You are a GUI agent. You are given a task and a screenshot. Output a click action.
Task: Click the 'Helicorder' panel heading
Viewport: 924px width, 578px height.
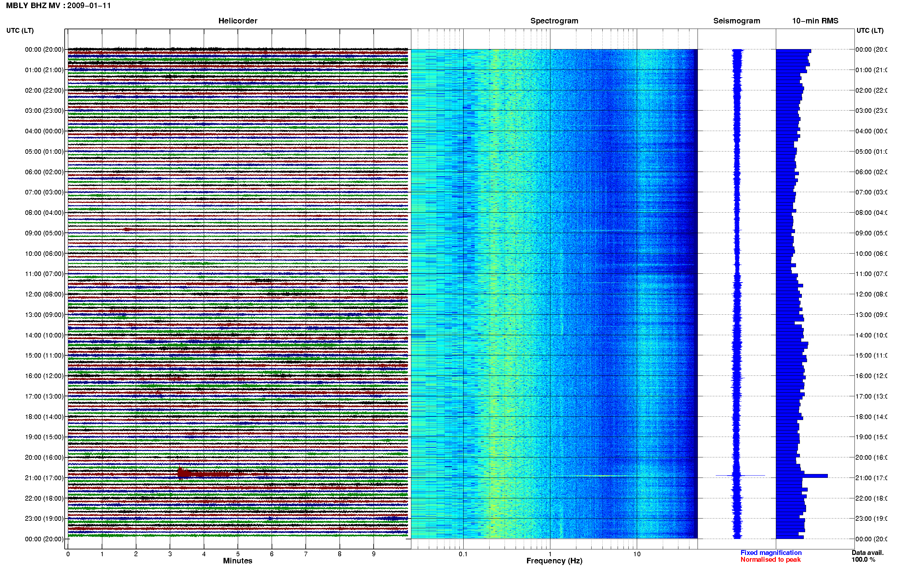tap(237, 21)
